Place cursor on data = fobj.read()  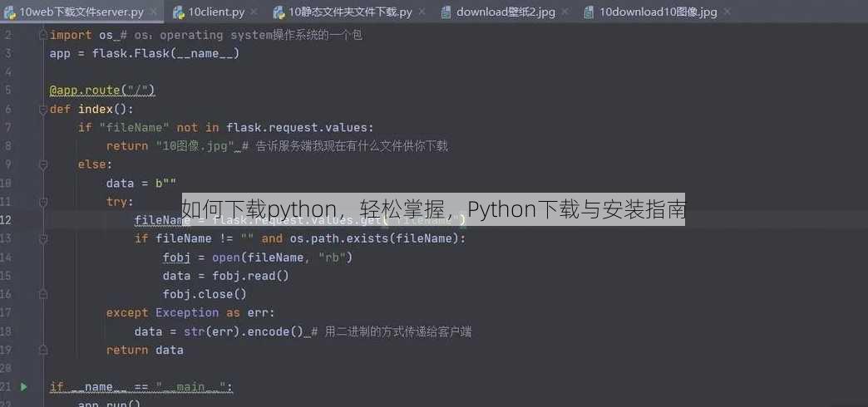coord(226,276)
